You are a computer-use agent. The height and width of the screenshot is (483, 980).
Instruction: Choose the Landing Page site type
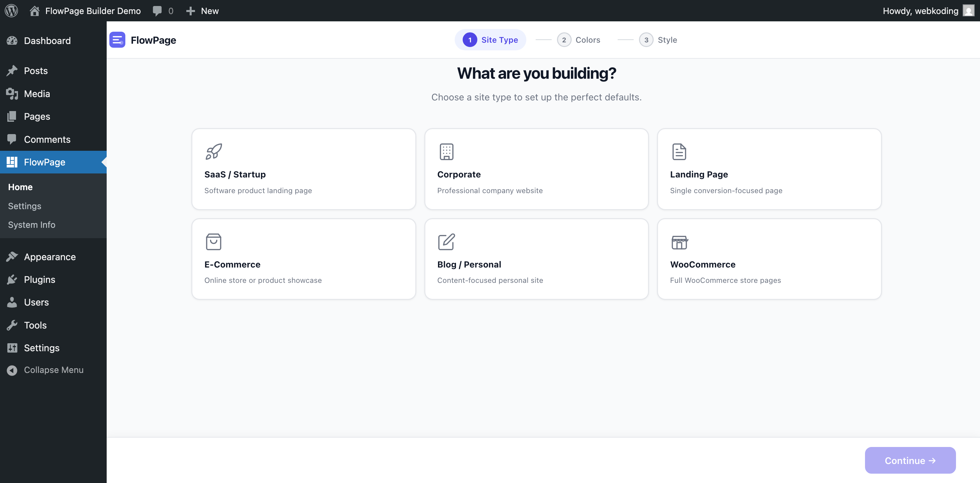769,169
